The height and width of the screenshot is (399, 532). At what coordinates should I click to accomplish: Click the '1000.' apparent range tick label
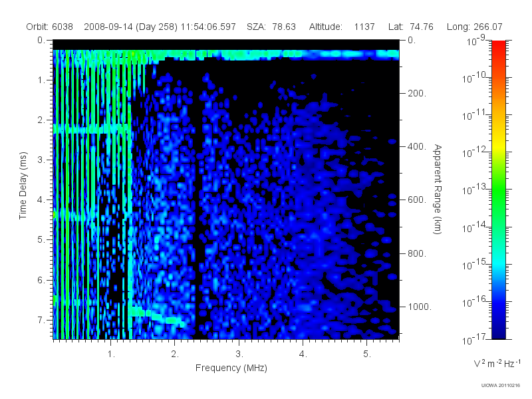tap(420, 307)
